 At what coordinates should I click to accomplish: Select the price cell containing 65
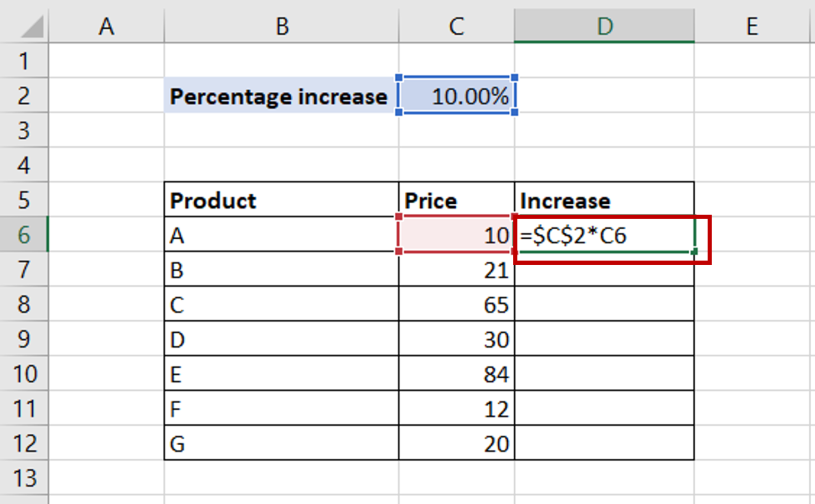(x=456, y=305)
